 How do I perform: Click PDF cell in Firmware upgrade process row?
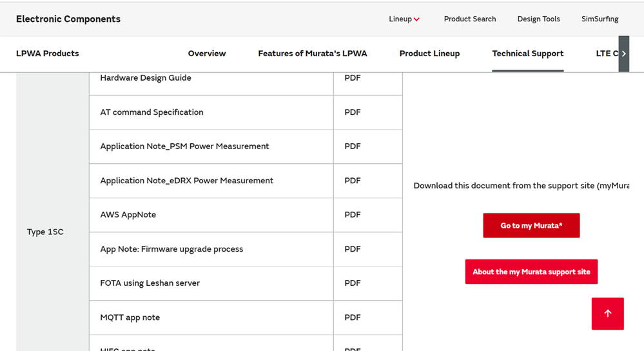[367, 249]
